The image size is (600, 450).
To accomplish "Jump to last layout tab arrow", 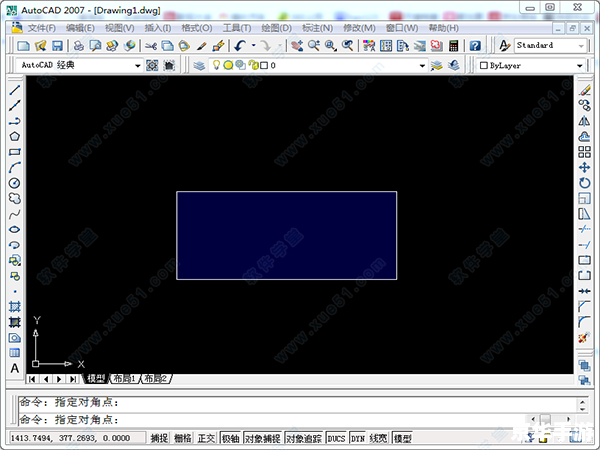I will (x=72, y=379).
